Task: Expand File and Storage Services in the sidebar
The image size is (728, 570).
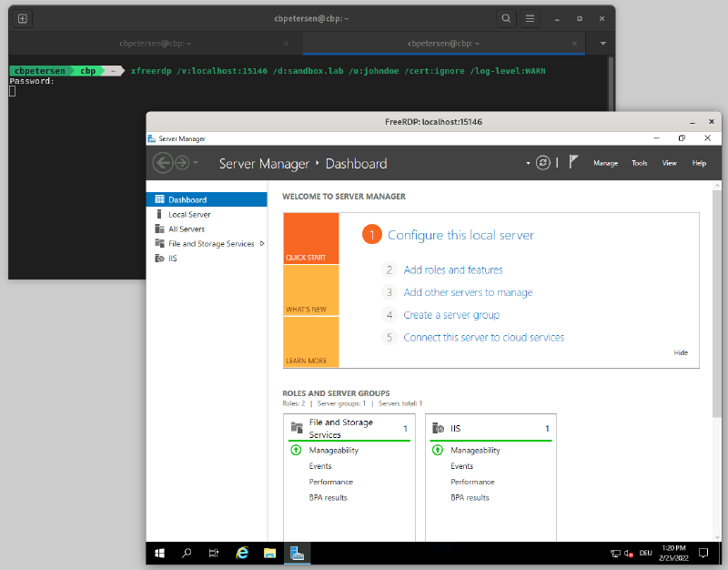Action: point(262,244)
